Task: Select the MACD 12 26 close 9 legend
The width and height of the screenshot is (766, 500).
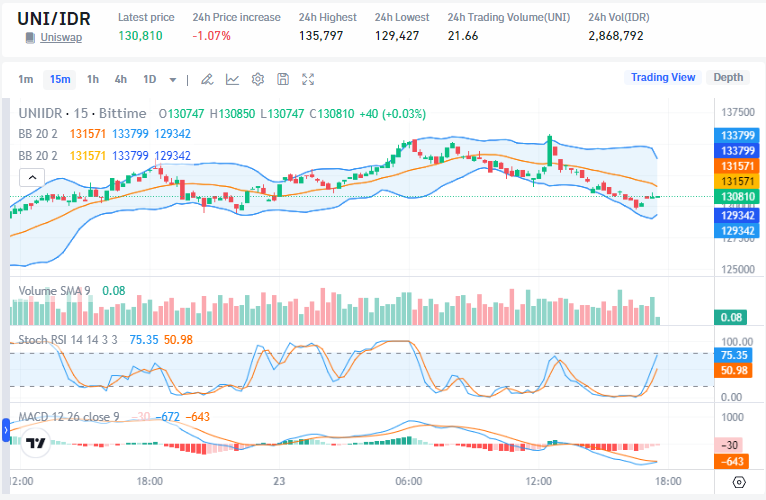Action: coord(69,417)
